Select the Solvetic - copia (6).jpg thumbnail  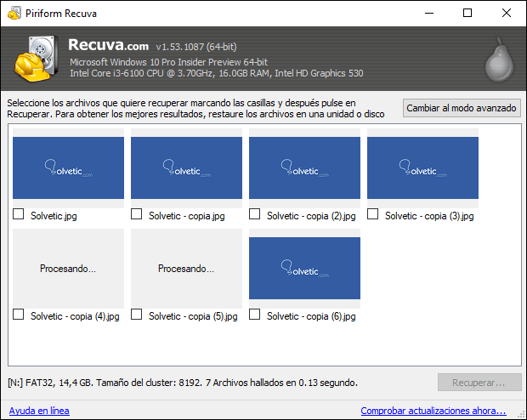click(304, 269)
